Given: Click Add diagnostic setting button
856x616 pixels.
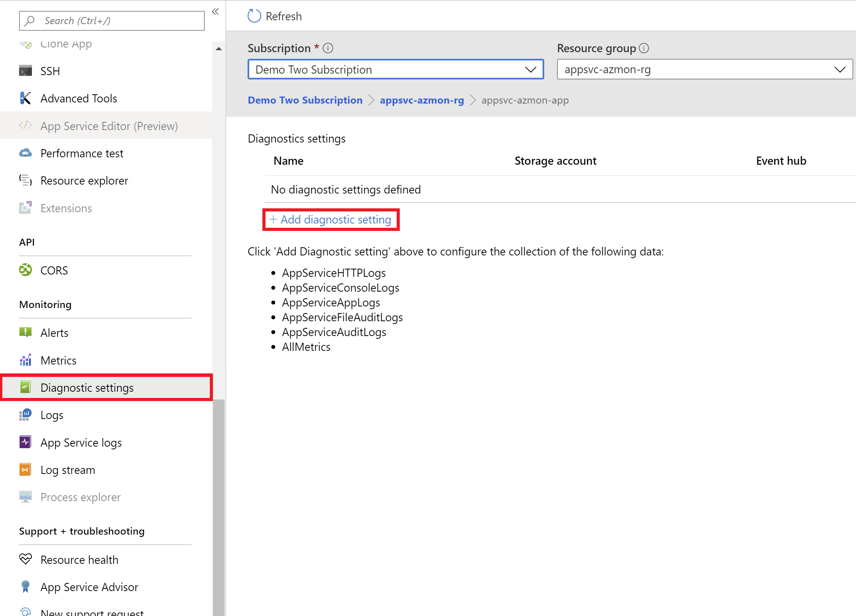Looking at the screenshot, I should click(x=330, y=219).
